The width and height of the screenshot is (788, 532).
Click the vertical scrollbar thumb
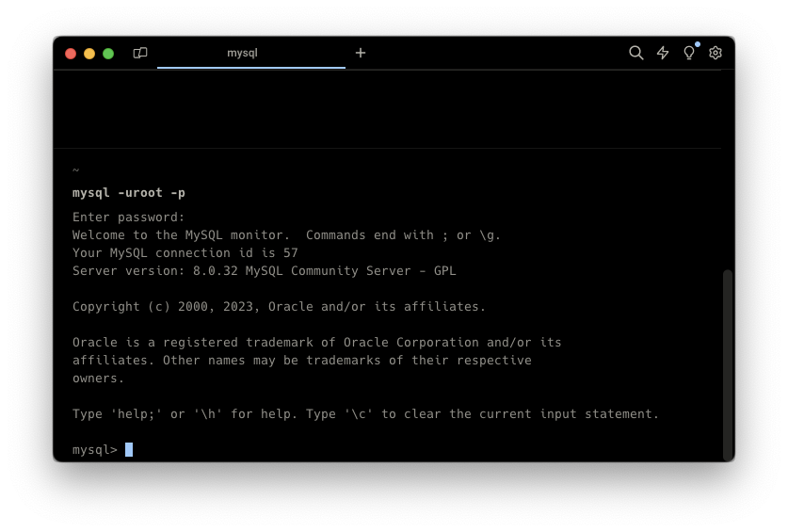click(727, 364)
